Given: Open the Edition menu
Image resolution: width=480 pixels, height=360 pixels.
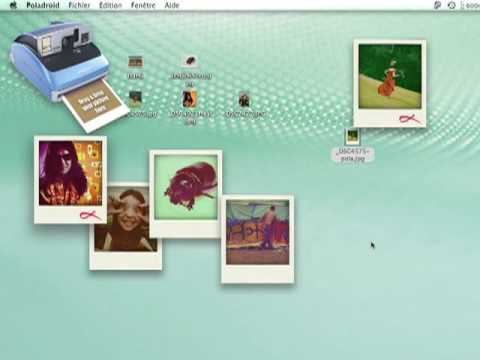Looking at the screenshot, I should point(110,5).
